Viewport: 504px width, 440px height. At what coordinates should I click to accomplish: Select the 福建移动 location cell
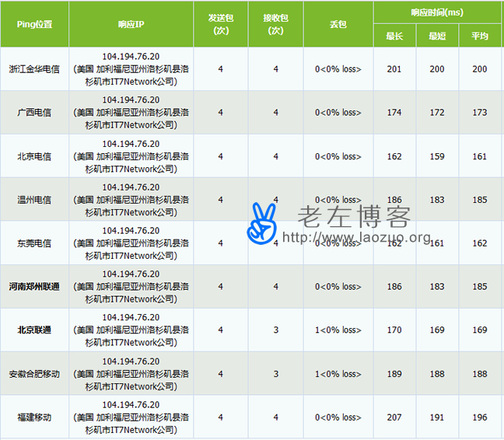pos(34,417)
